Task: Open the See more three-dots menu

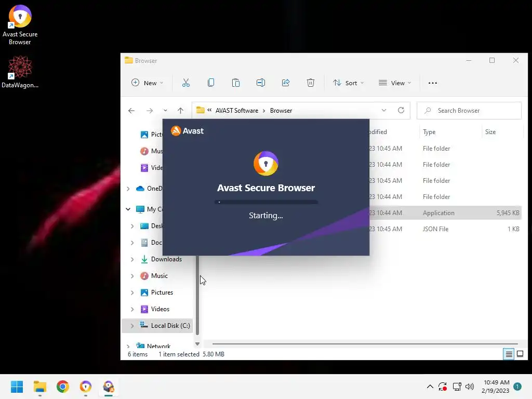Action: coord(433,83)
